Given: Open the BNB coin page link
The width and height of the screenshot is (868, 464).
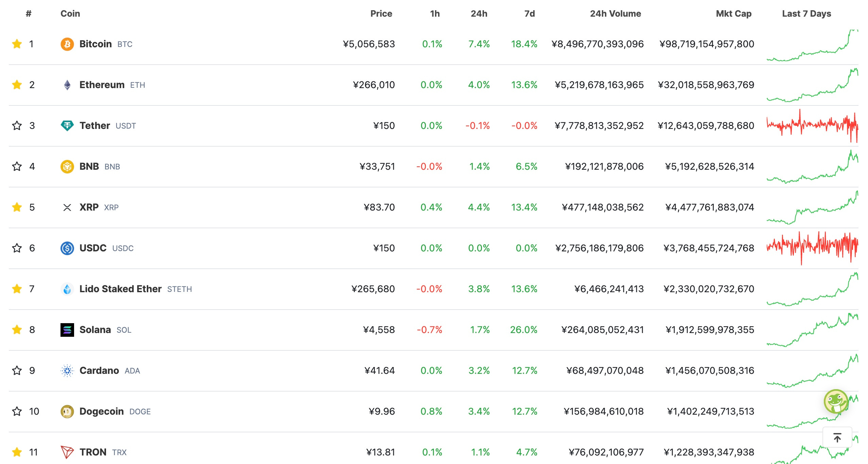Looking at the screenshot, I should coord(89,166).
